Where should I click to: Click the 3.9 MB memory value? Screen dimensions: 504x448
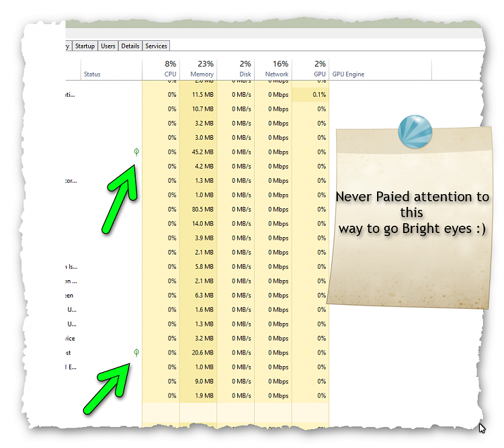click(x=204, y=238)
